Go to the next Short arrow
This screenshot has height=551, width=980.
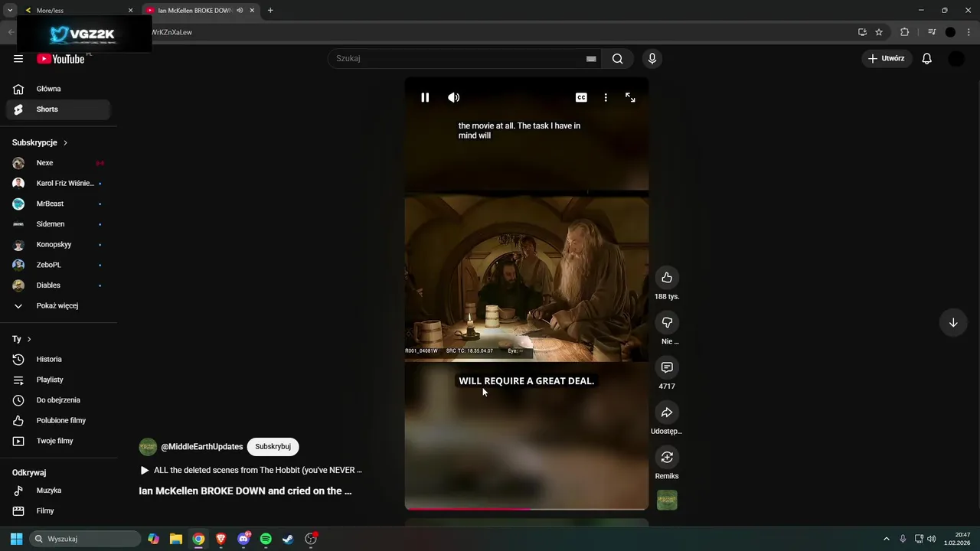click(953, 323)
